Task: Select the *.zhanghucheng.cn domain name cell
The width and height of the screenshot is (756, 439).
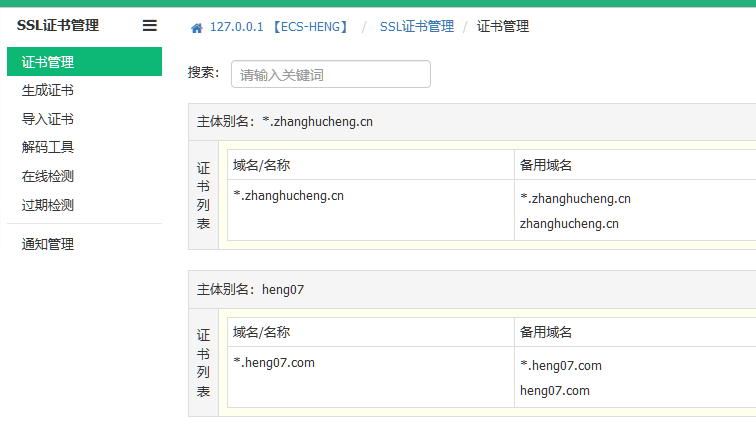Action: coord(289,196)
